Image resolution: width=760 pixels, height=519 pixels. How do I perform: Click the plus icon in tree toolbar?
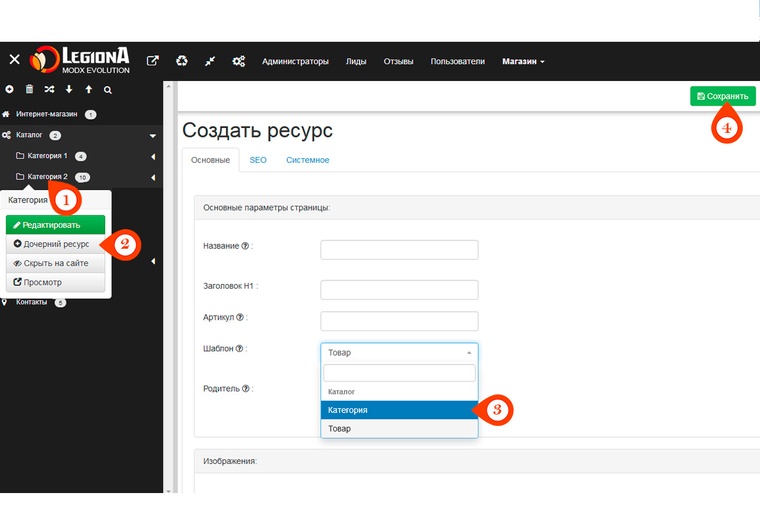click(x=10, y=90)
